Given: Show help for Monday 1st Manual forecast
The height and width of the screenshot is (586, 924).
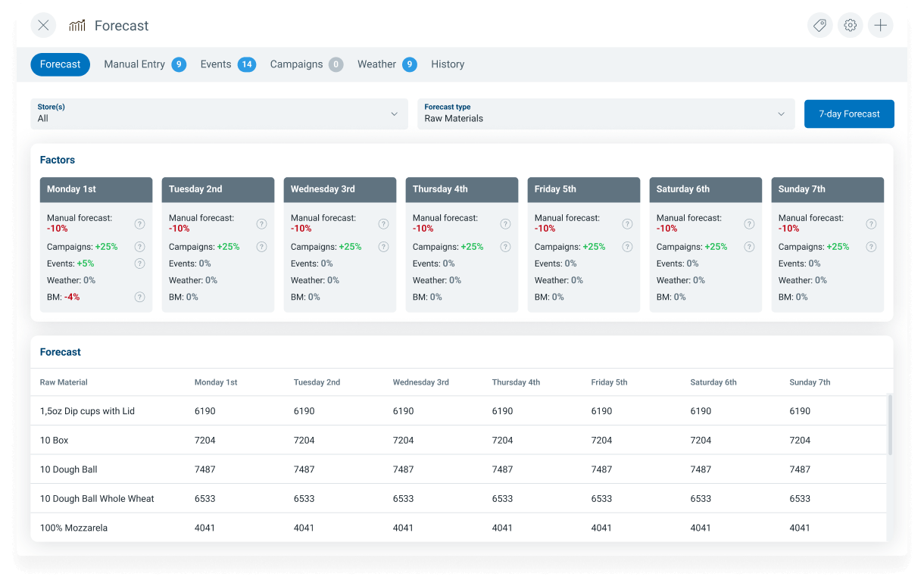Looking at the screenshot, I should tap(139, 224).
